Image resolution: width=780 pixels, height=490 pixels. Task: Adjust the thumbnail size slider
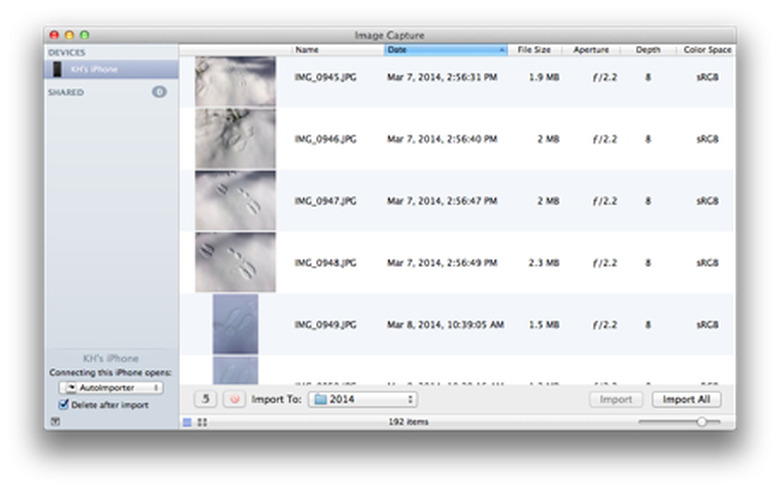[701, 422]
